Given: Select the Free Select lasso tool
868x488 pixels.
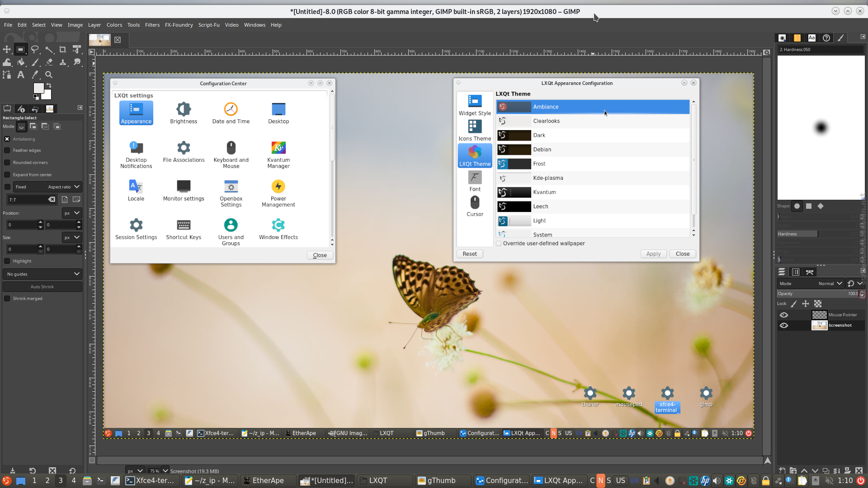Looking at the screenshot, I should point(35,49).
